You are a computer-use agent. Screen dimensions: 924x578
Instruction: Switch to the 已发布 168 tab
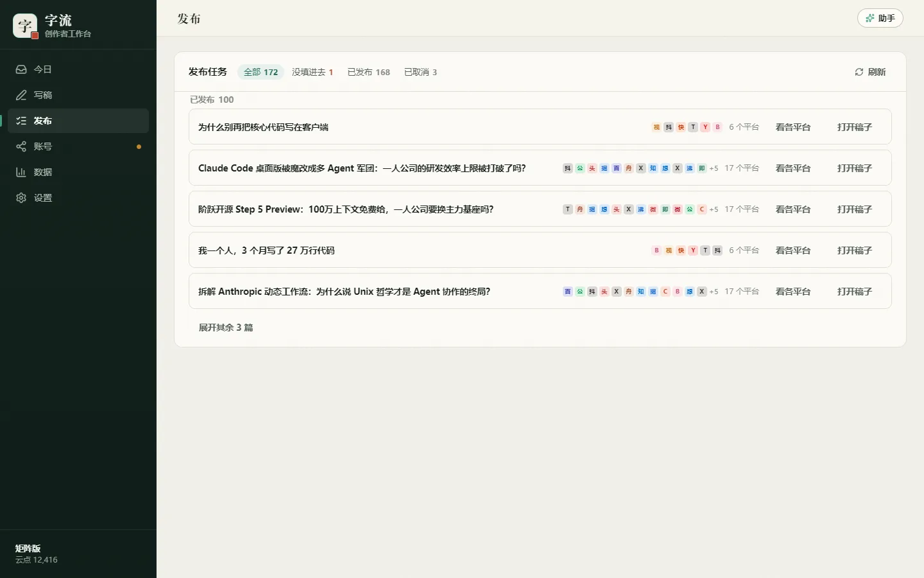click(x=369, y=72)
